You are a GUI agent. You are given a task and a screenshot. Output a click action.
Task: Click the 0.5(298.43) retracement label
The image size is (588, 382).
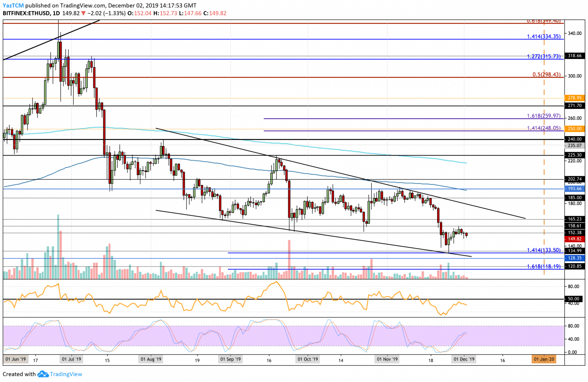pyautogui.click(x=547, y=74)
